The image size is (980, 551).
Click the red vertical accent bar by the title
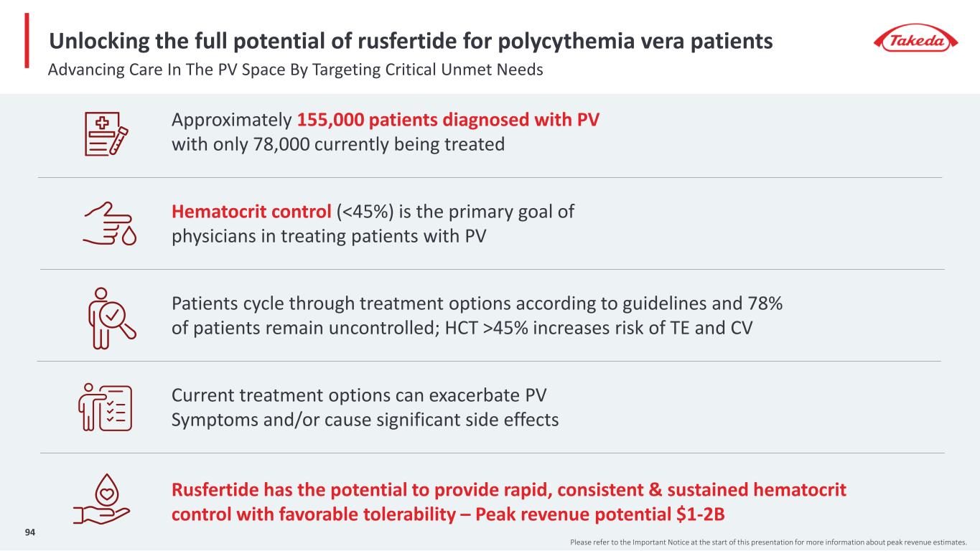[x=27, y=40]
